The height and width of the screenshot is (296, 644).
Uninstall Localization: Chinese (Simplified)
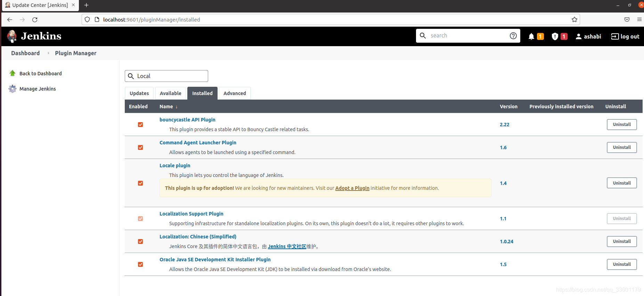(x=622, y=242)
